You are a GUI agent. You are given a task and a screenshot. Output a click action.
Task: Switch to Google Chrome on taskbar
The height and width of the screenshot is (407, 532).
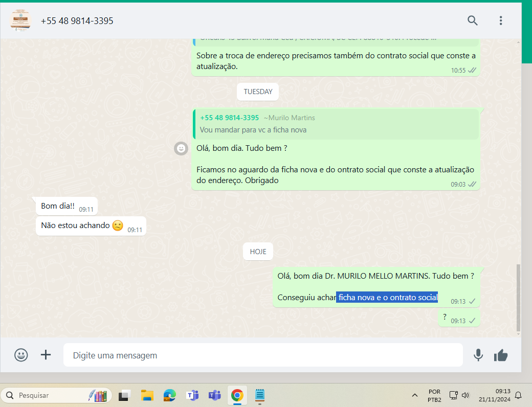click(237, 395)
